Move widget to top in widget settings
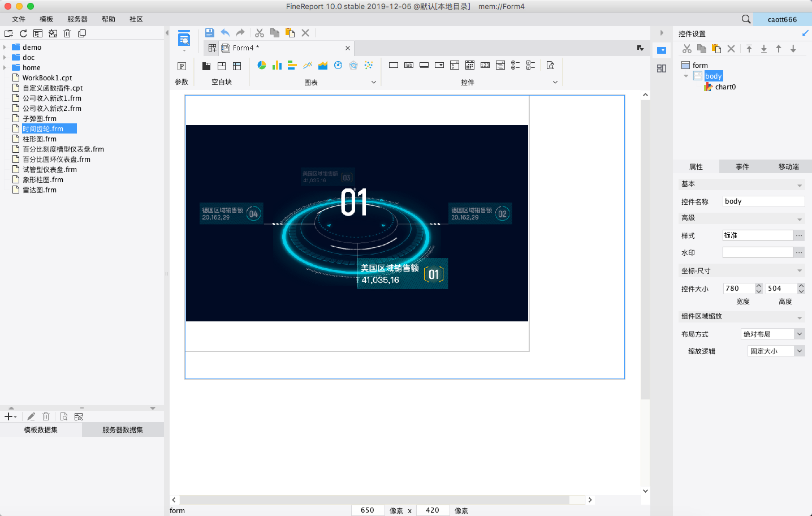 coord(749,49)
